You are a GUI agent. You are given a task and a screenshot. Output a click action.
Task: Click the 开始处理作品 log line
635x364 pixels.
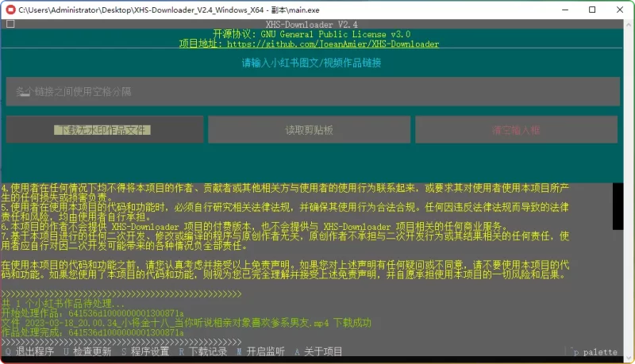click(x=92, y=313)
